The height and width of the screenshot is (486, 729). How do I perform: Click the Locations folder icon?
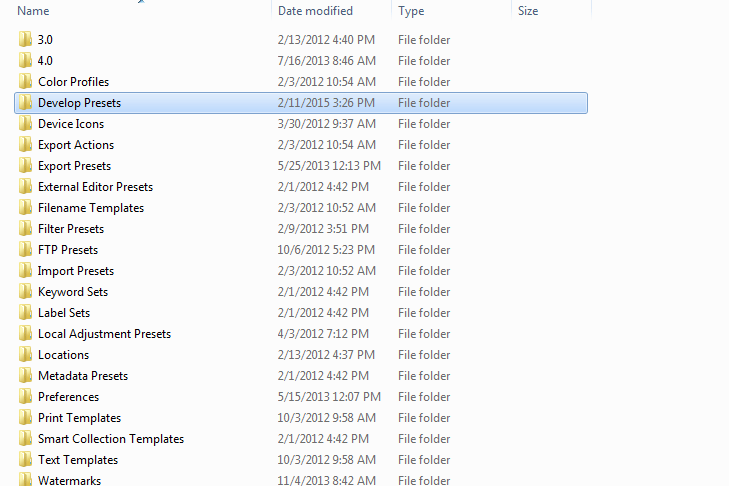[x=26, y=355]
